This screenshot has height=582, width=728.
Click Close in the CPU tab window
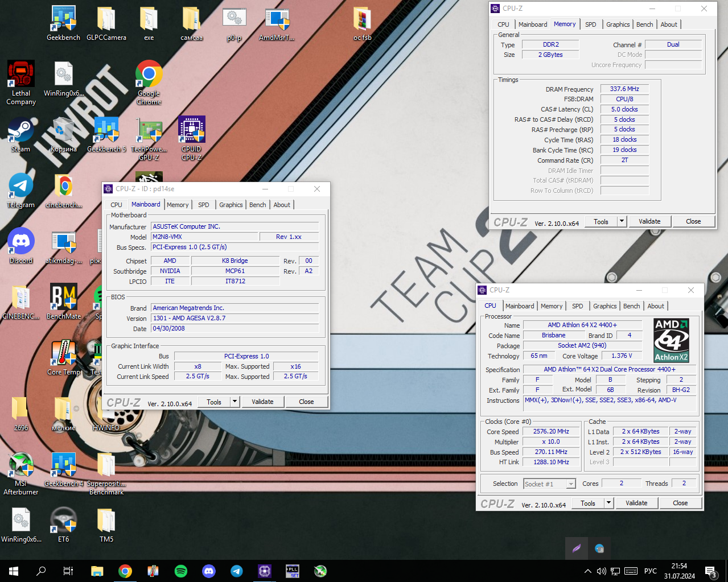[x=680, y=503]
